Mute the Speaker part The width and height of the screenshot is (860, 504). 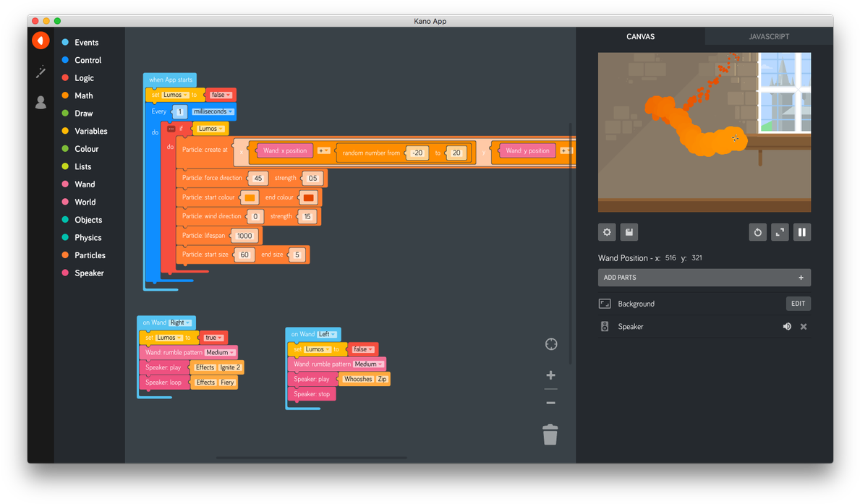[787, 327]
